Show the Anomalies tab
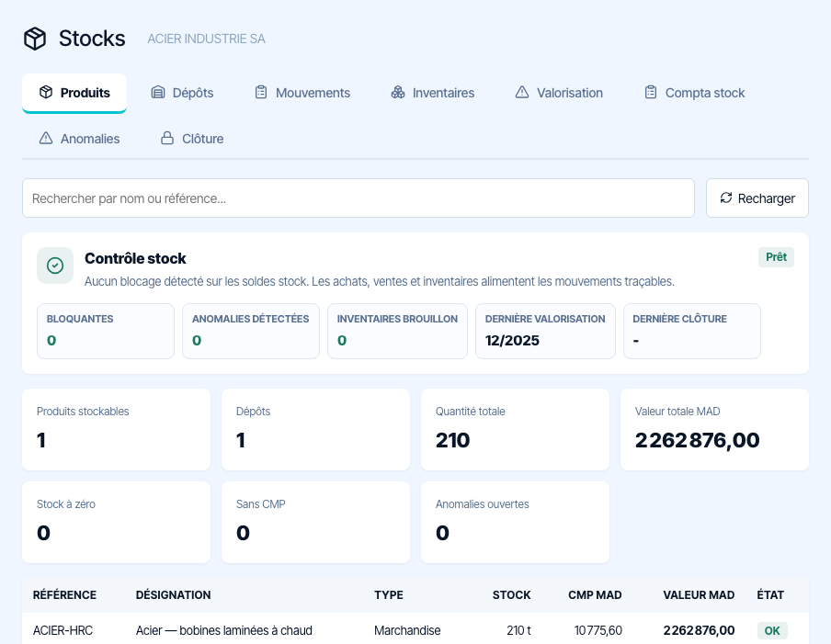Image resolution: width=831 pixels, height=644 pixels. coord(79,139)
